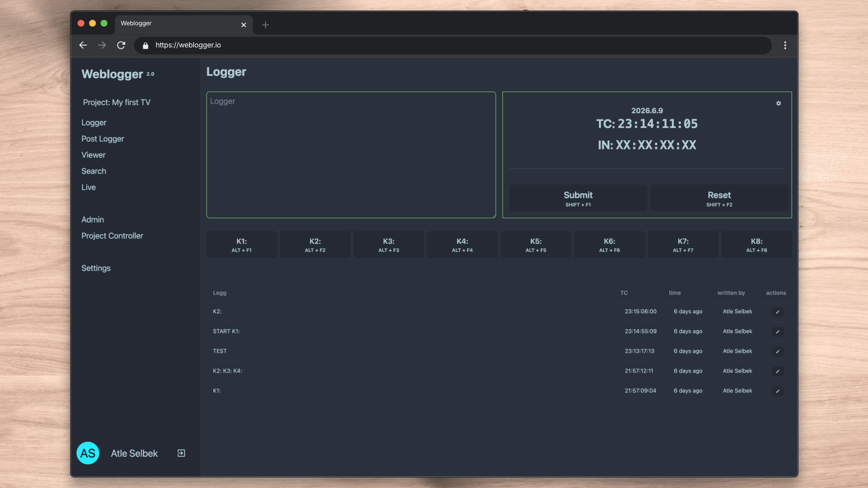Focus the Logger text area

[351, 155]
